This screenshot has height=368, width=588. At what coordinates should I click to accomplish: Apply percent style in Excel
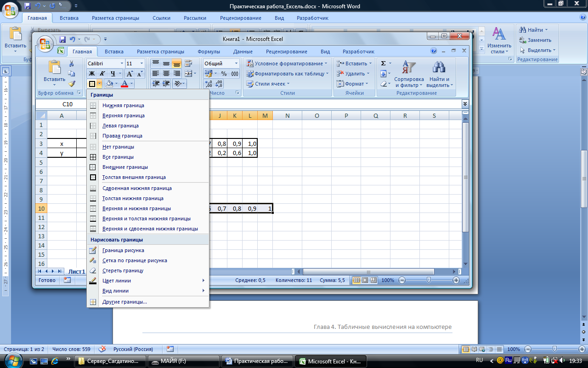(x=224, y=74)
